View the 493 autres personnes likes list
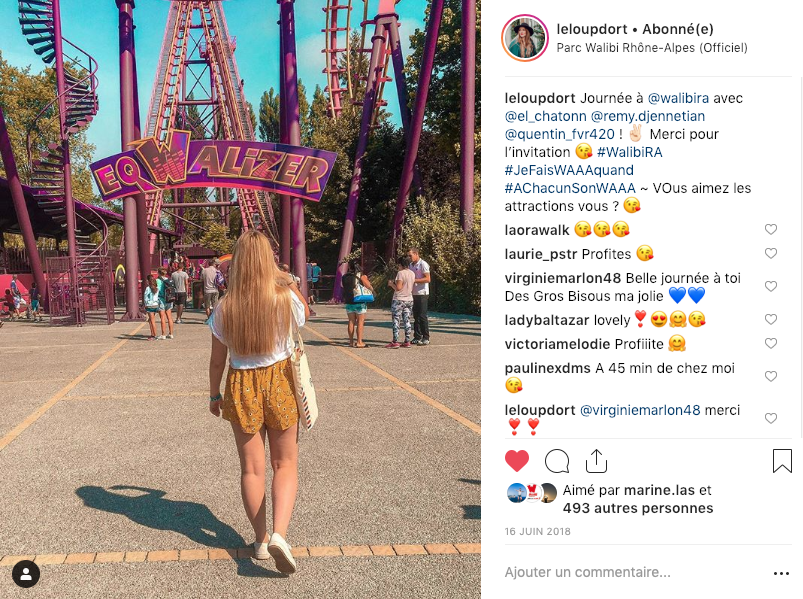The image size is (803, 599). (x=638, y=508)
